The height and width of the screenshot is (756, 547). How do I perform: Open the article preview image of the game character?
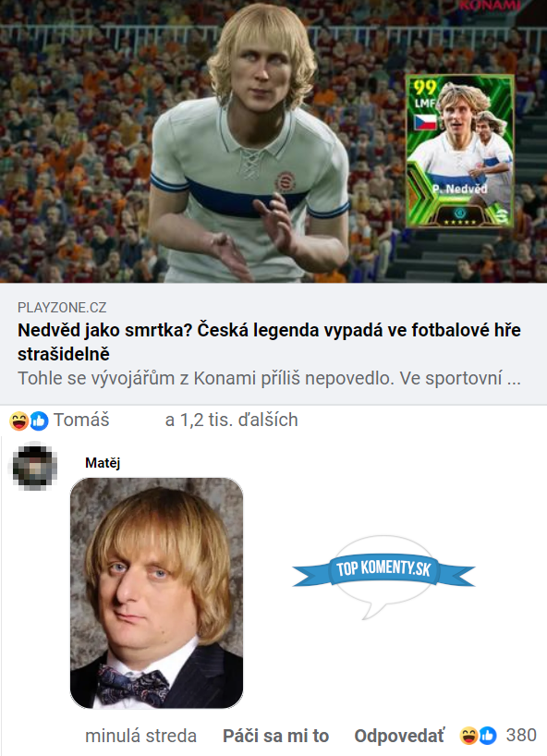(x=273, y=141)
